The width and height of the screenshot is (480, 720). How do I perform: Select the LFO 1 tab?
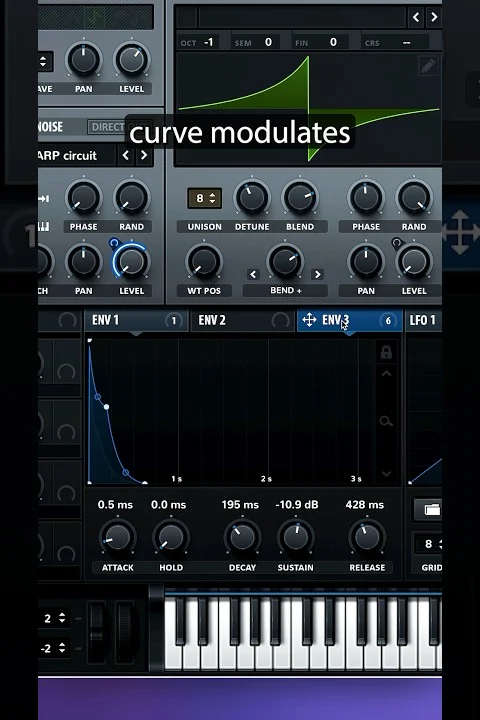424,320
